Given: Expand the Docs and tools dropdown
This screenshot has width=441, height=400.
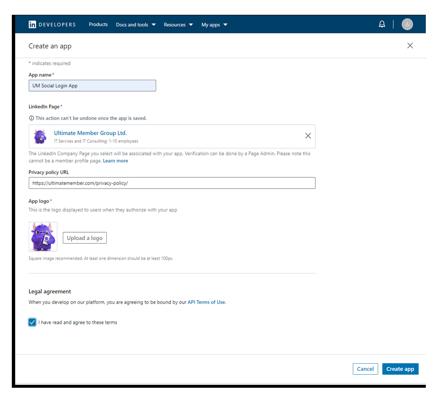Looking at the screenshot, I should point(136,25).
